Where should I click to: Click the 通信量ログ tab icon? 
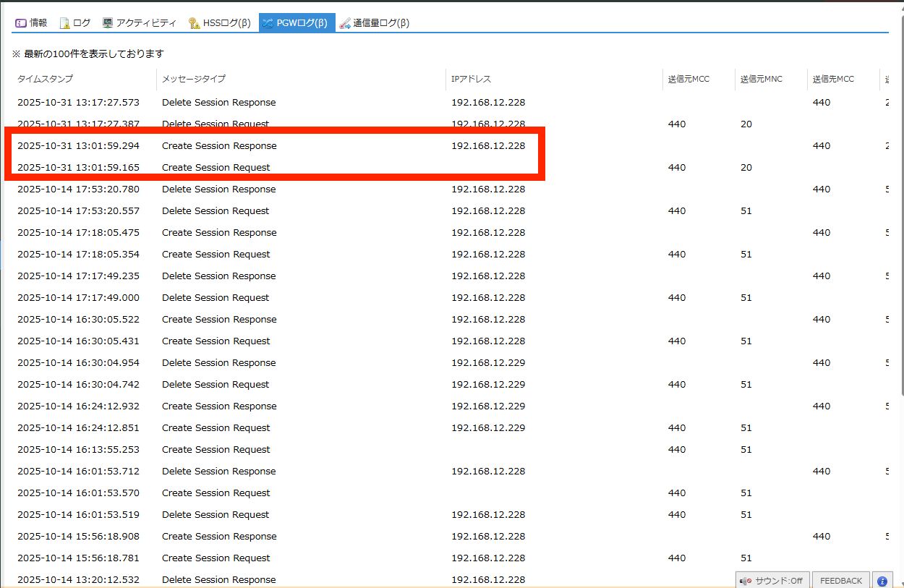point(345,23)
